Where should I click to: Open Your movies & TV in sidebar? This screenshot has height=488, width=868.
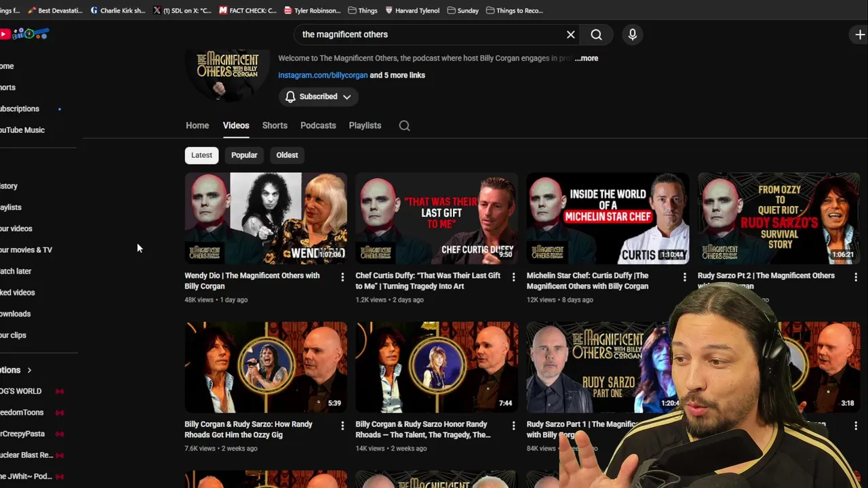tap(26, 250)
